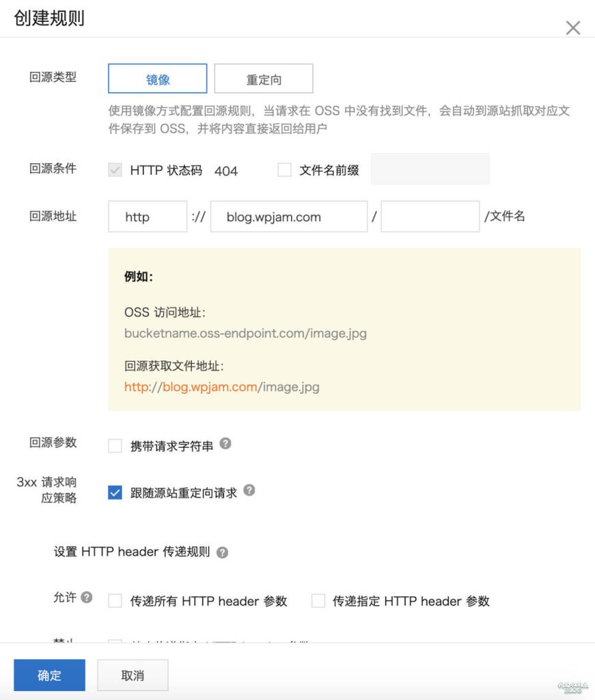Click help icon beside 跟随源站重定向请求
This screenshot has width=595, height=700.
[249, 490]
